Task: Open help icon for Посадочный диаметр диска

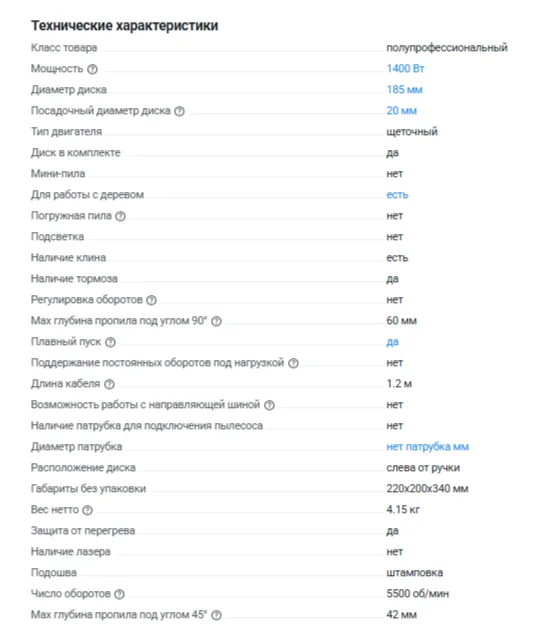Action: pyautogui.click(x=179, y=111)
